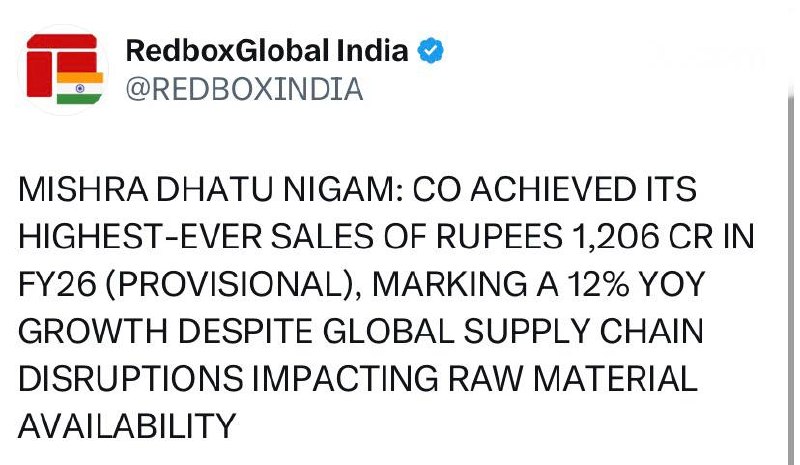This screenshot has width=800, height=465.
Task: Click the "AVAILABILITY" word on the last line
Action: pos(126,427)
